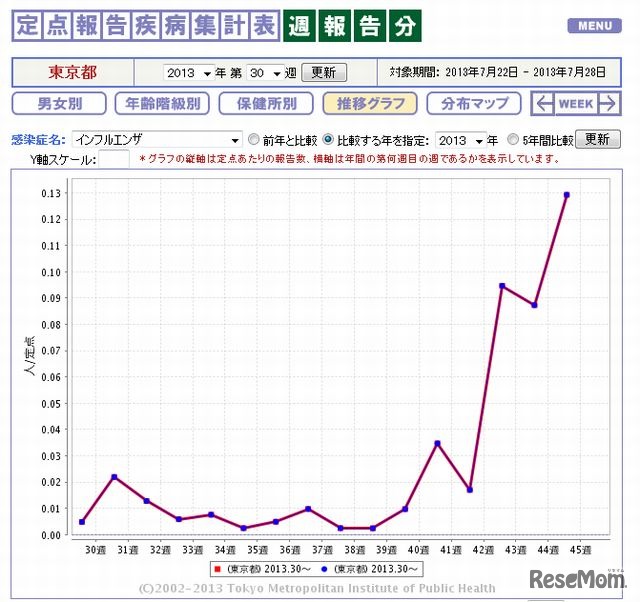Open the week number 30 dropdown

[x=265, y=73]
